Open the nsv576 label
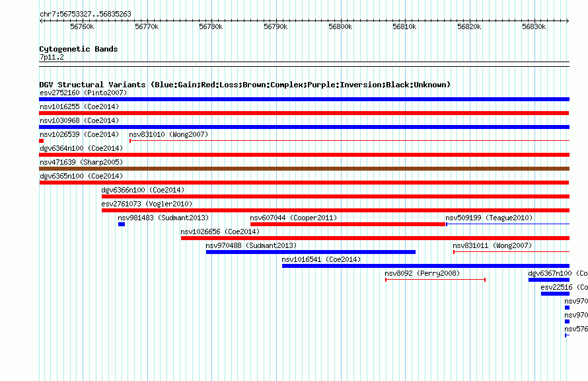588x381 pixels. pyautogui.click(x=576, y=329)
